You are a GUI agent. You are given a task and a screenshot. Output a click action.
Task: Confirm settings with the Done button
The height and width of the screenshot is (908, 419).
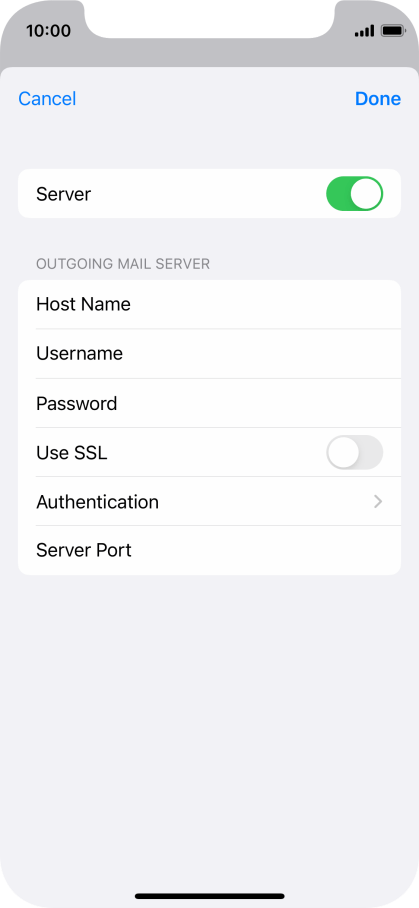coord(378,98)
